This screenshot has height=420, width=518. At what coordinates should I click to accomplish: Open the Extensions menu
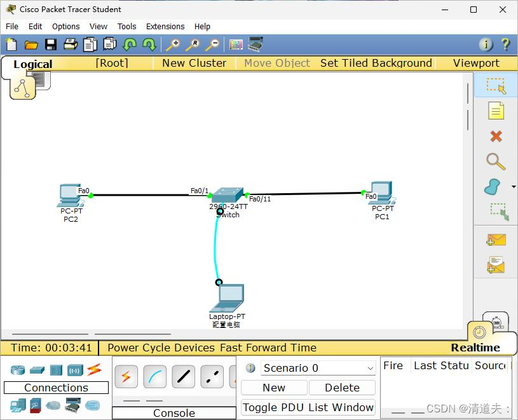pos(165,27)
